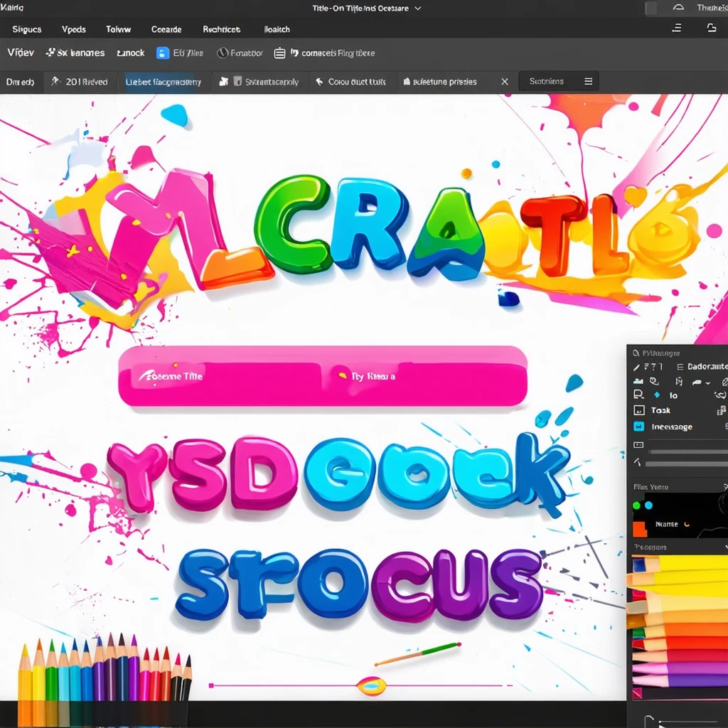728x728 pixels.
Task: Click the comaceis Ring there item
Action: 333,53
